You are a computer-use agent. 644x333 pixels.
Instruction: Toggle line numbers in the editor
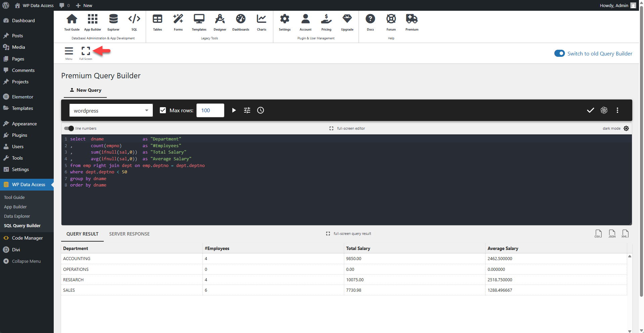(x=68, y=128)
